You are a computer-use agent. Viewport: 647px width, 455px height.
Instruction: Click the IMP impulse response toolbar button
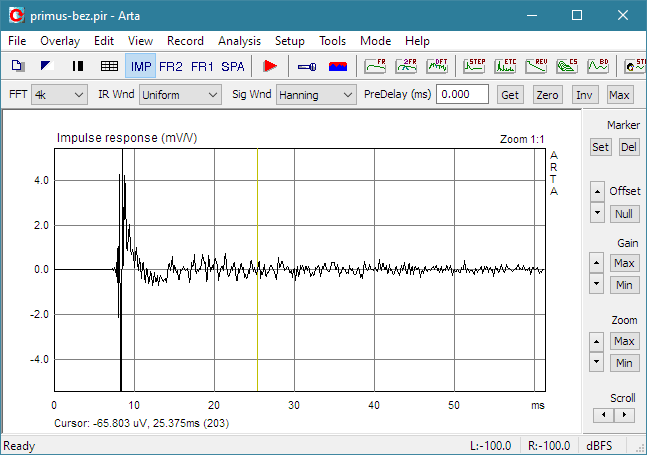coord(141,66)
